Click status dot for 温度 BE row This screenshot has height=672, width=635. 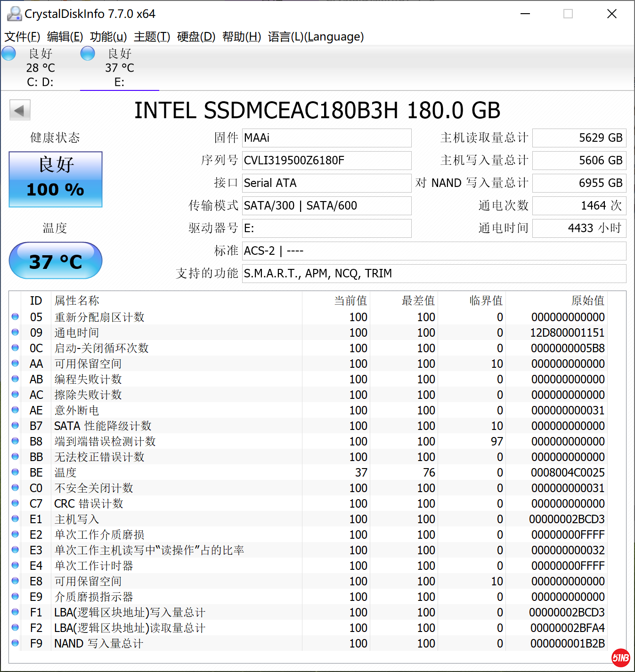pyautogui.click(x=15, y=472)
